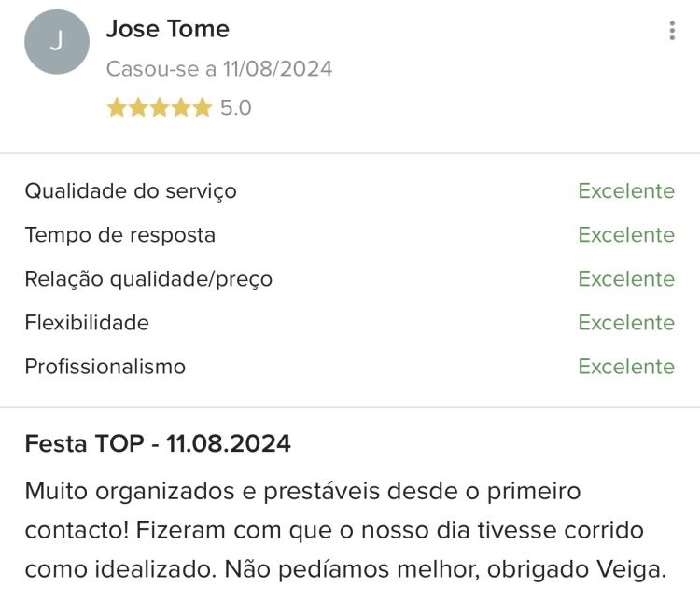The image size is (700, 601).
Task: Click the Relação qualidade/preço label
Action: [x=148, y=279]
